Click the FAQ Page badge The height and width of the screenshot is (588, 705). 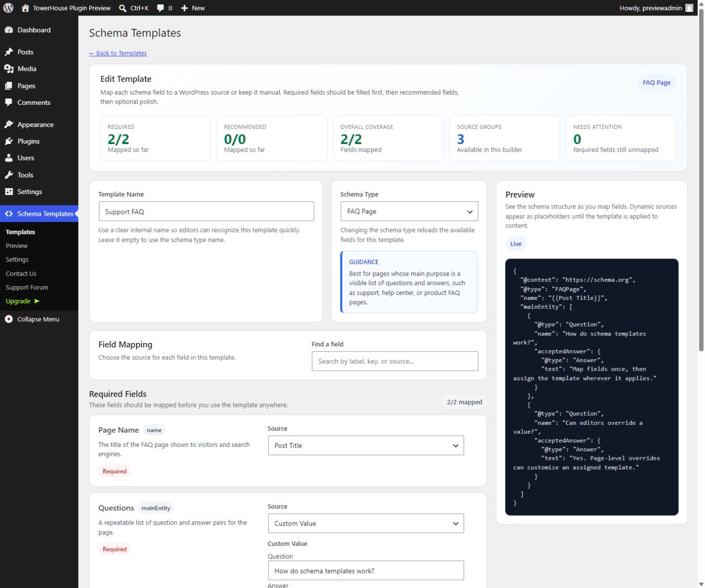coord(657,83)
